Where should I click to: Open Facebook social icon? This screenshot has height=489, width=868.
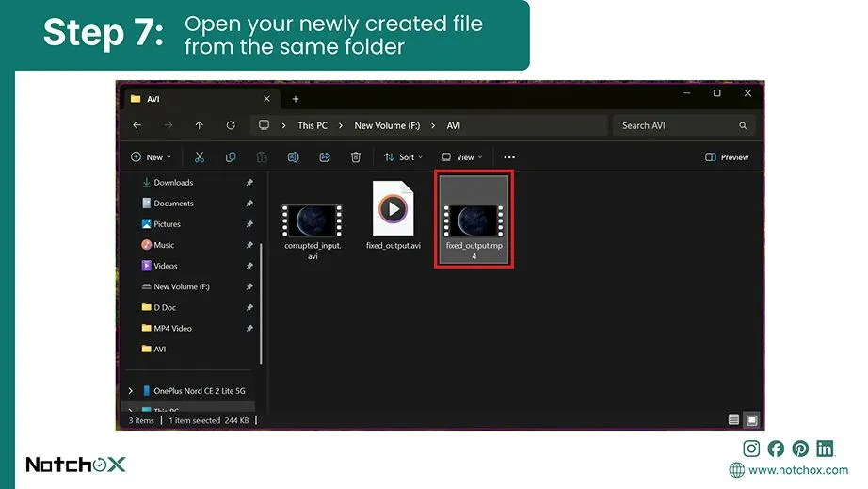pos(776,448)
